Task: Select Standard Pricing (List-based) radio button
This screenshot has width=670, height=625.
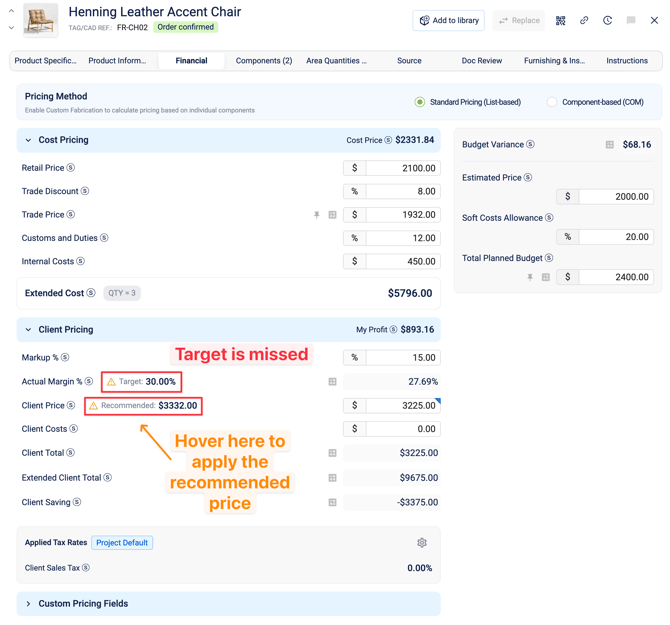Action: coord(420,102)
